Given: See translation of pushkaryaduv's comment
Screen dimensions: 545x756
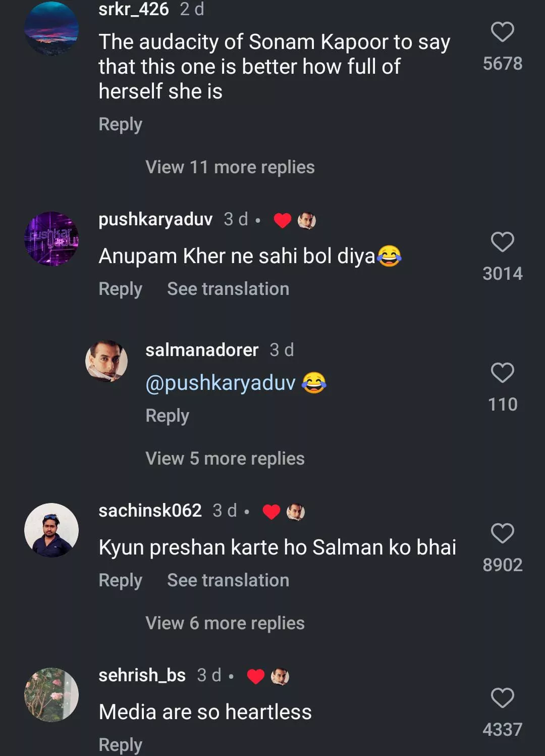Looking at the screenshot, I should pos(228,289).
